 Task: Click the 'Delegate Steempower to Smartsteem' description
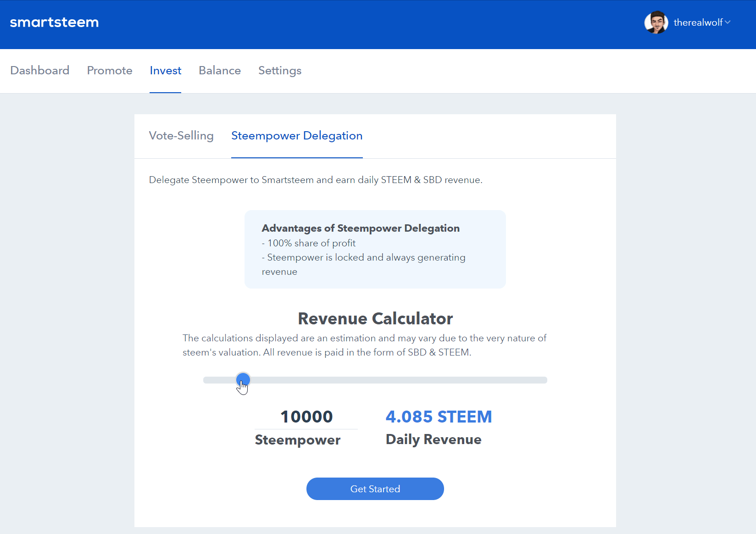pos(316,180)
